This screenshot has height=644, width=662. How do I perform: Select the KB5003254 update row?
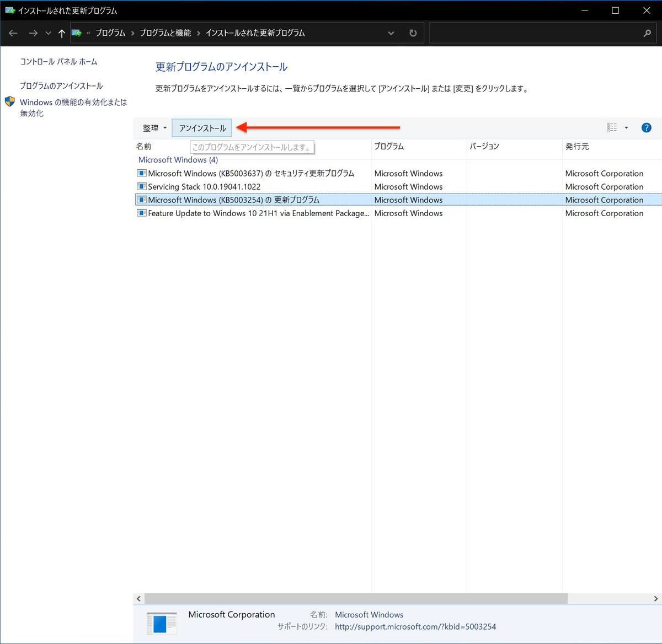click(398, 200)
